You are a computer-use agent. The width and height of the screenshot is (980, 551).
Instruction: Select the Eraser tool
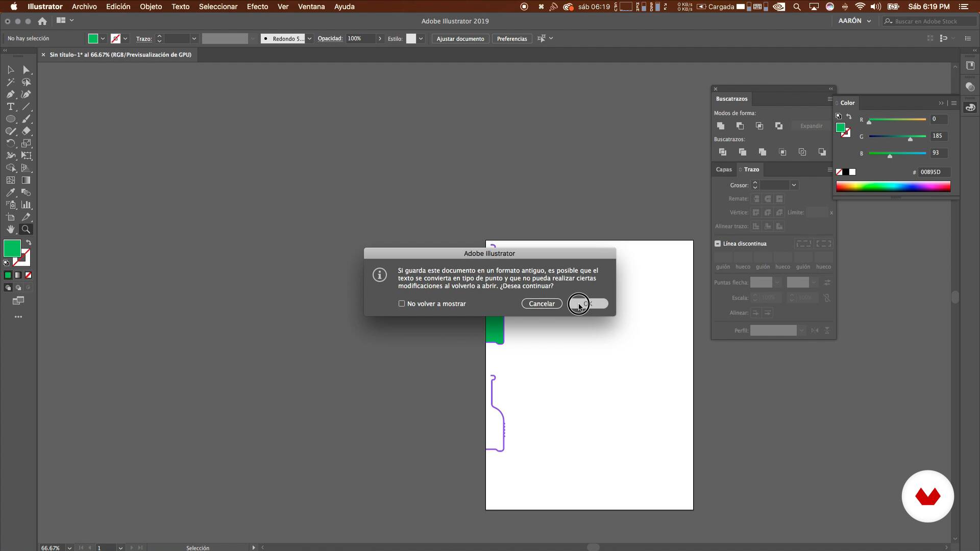27,131
